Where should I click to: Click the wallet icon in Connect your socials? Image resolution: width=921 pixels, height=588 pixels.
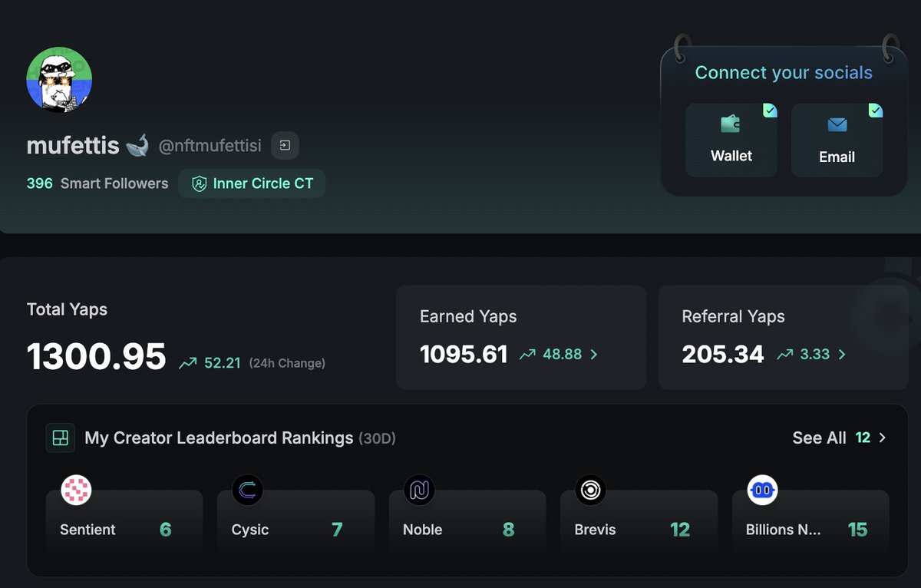pos(731,124)
